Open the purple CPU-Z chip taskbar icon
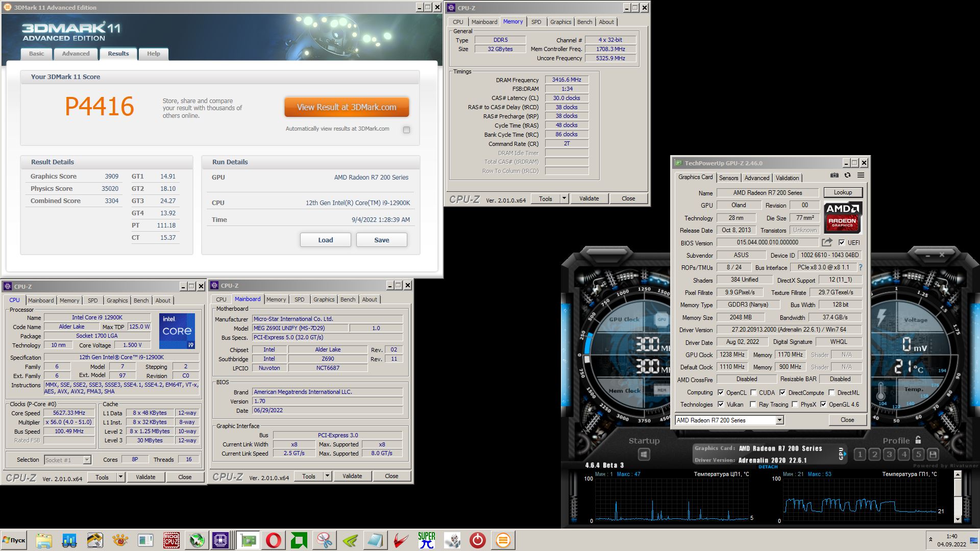The height and width of the screenshot is (551, 980). [x=222, y=540]
